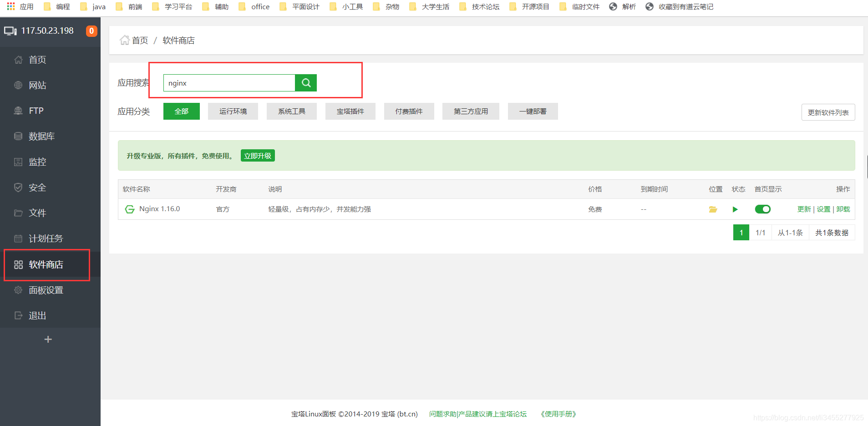Click 更新软件列表 button
The image size is (868, 426).
click(x=828, y=112)
